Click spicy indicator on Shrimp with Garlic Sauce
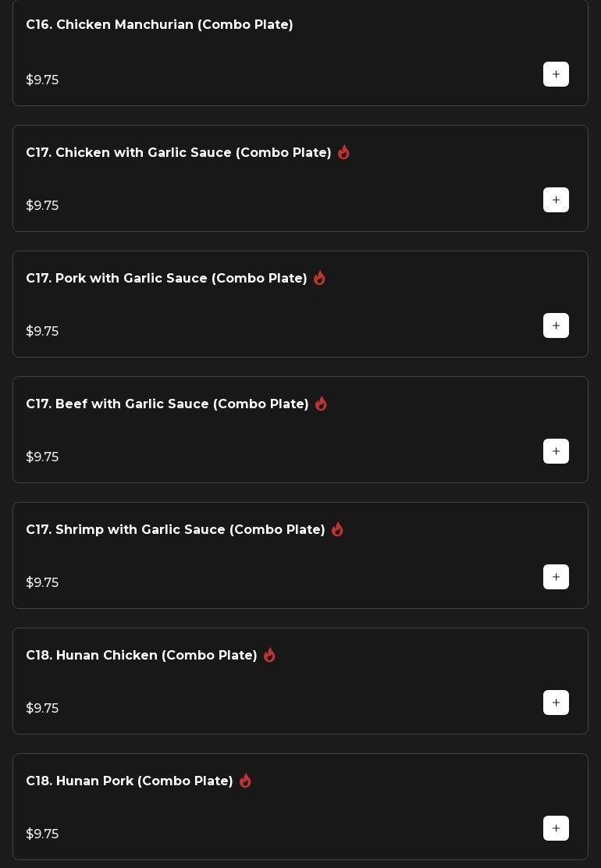Screen dimensions: 601x868 [337, 529]
